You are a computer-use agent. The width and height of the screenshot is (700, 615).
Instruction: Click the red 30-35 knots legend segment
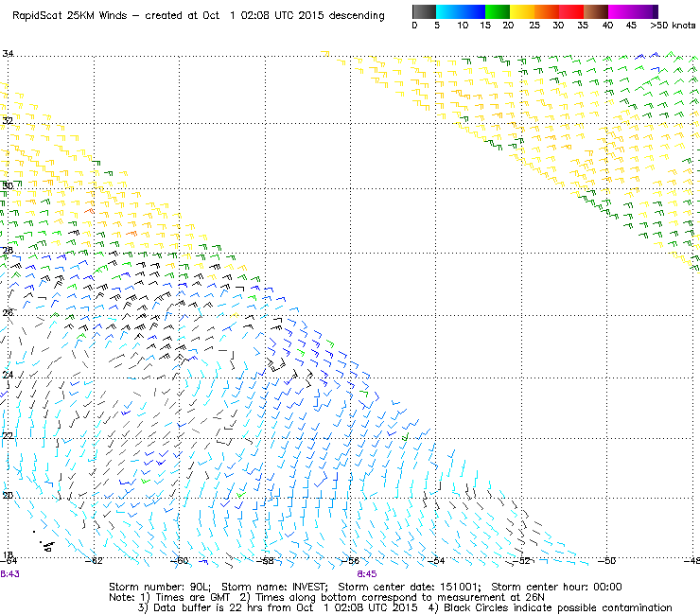point(571,11)
